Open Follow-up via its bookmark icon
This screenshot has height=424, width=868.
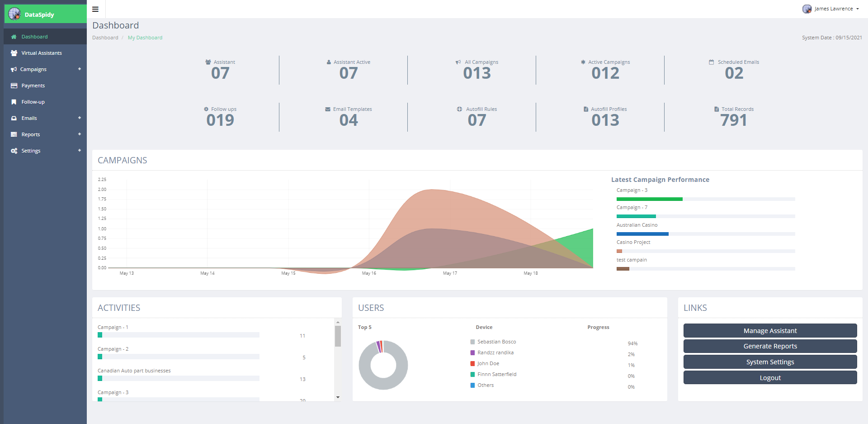click(14, 102)
